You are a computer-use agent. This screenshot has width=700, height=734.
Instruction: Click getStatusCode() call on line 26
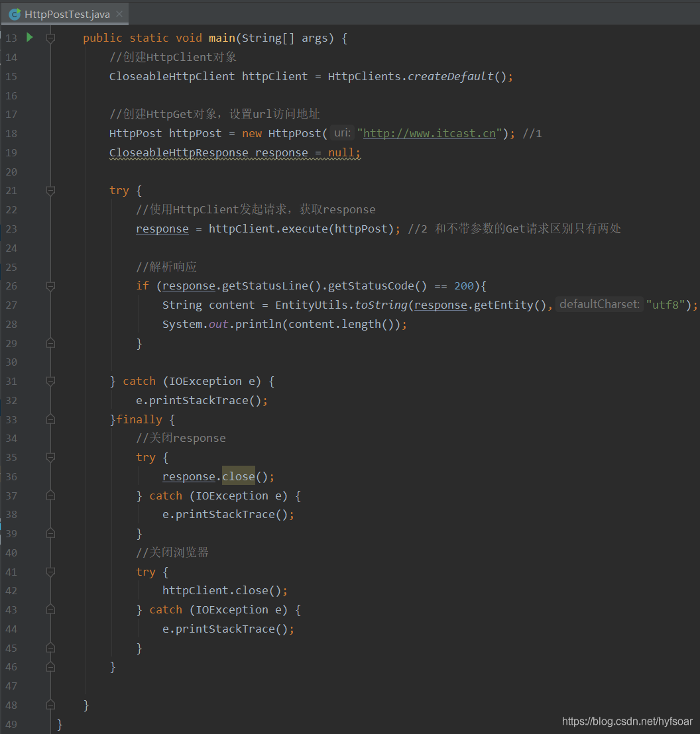377,286
